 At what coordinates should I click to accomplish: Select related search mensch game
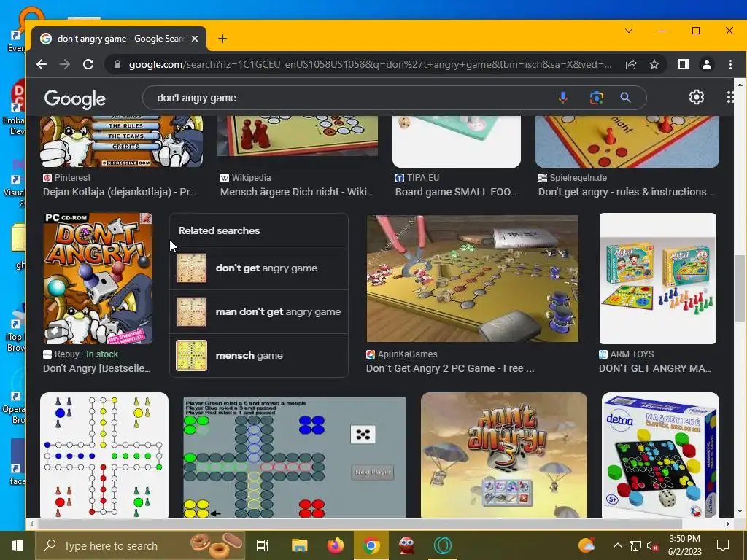tap(259, 356)
